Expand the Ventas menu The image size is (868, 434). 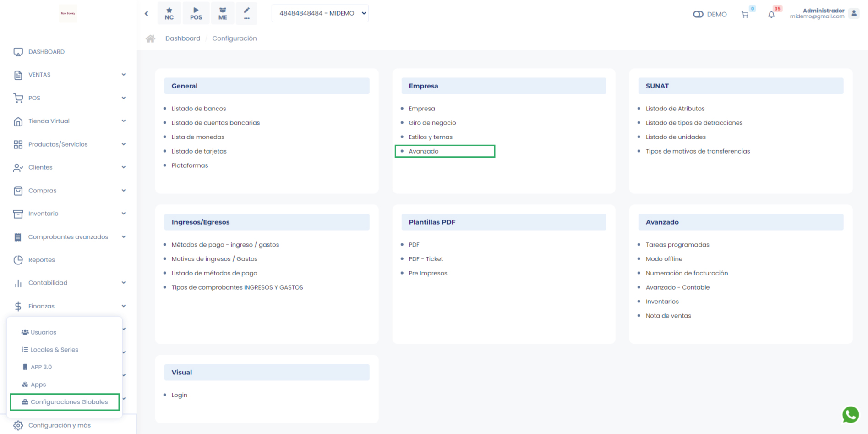pos(70,75)
